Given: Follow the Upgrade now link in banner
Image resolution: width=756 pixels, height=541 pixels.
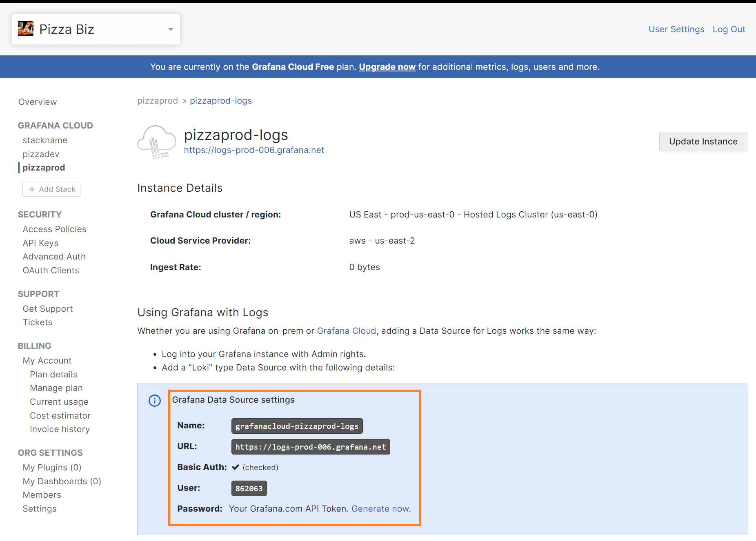Looking at the screenshot, I should (387, 67).
